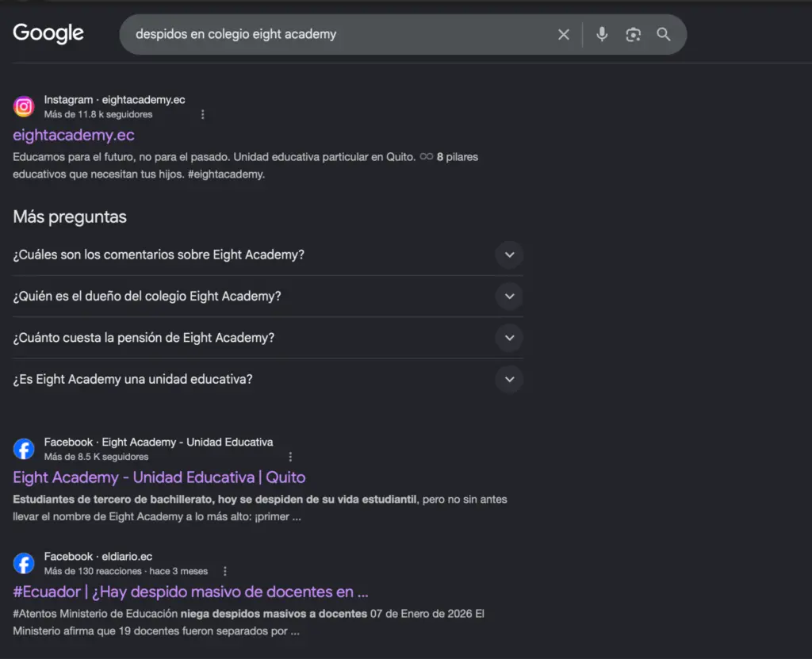Viewport: 812px width, 659px height.
Task: Click the Google logo
Action: [x=48, y=33]
